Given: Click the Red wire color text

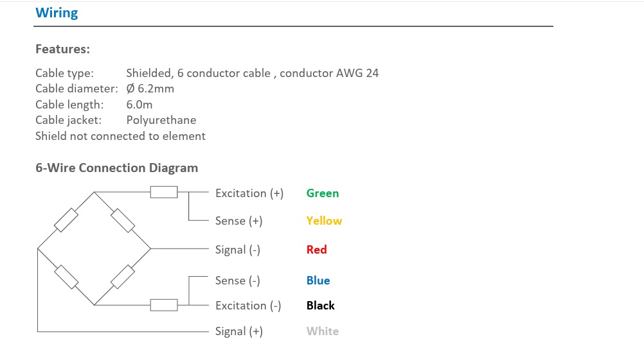Looking at the screenshot, I should [x=317, y=250].
